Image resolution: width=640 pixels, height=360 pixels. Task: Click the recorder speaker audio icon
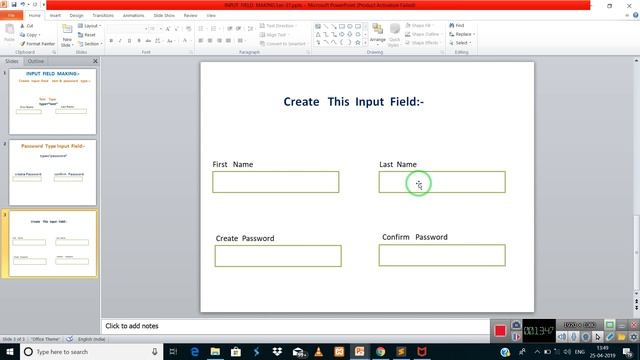pyautogui.click(x=562, y=337)
